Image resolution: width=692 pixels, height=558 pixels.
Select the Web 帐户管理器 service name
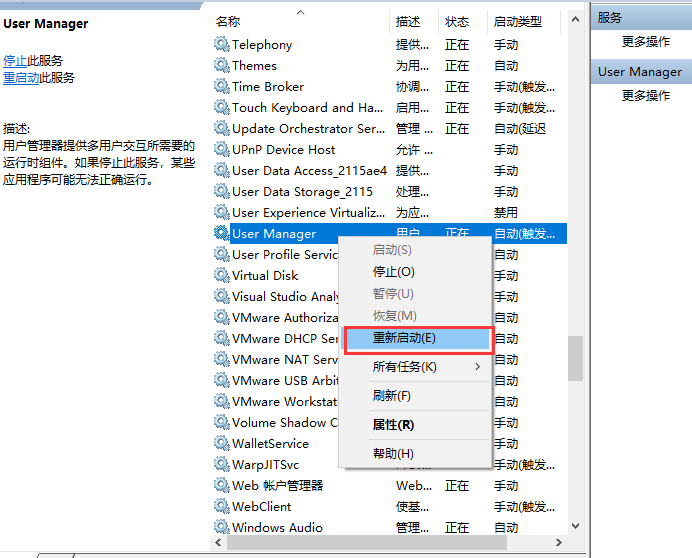coord(278,486)
